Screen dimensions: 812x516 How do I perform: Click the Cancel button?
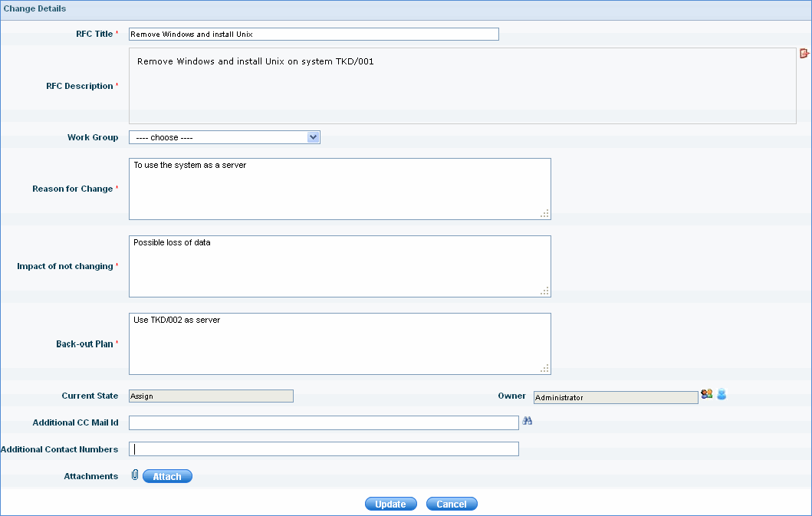click(x=451, y=504)
